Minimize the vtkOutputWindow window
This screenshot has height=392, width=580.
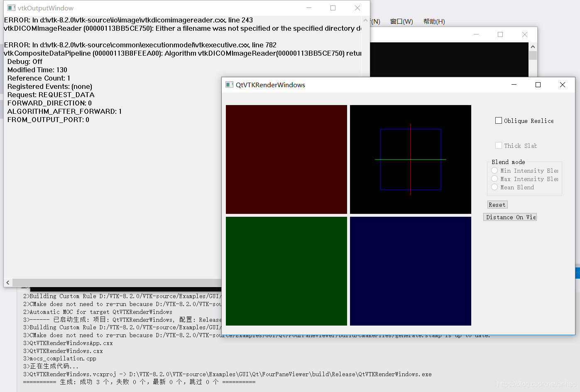coord(309,8)
